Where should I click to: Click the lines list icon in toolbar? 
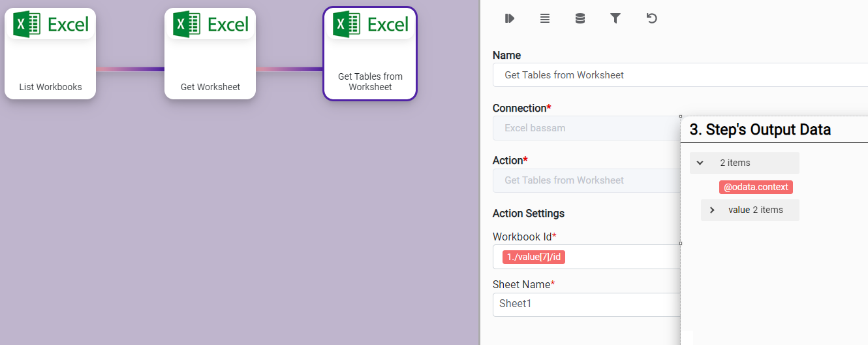(x=545, y=18)
